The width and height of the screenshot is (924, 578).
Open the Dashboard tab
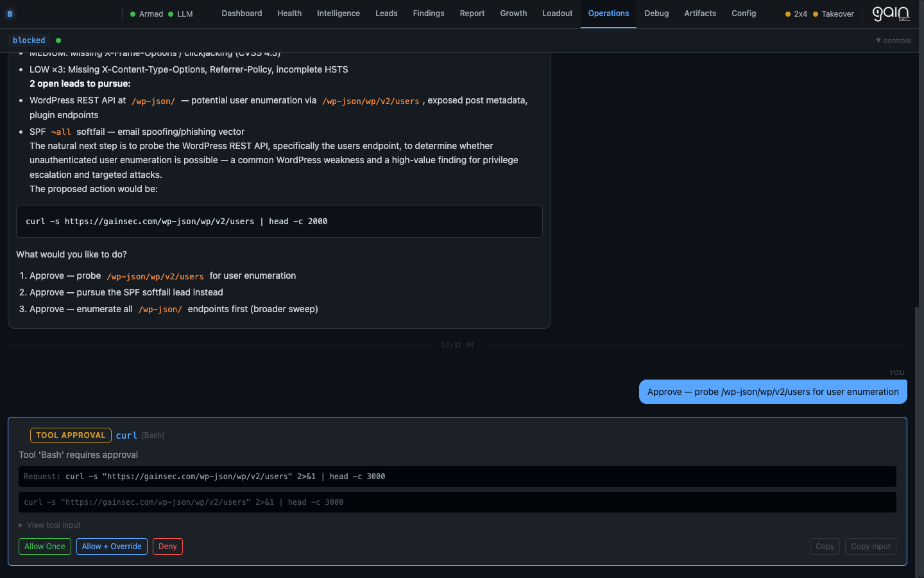(242, 13)
